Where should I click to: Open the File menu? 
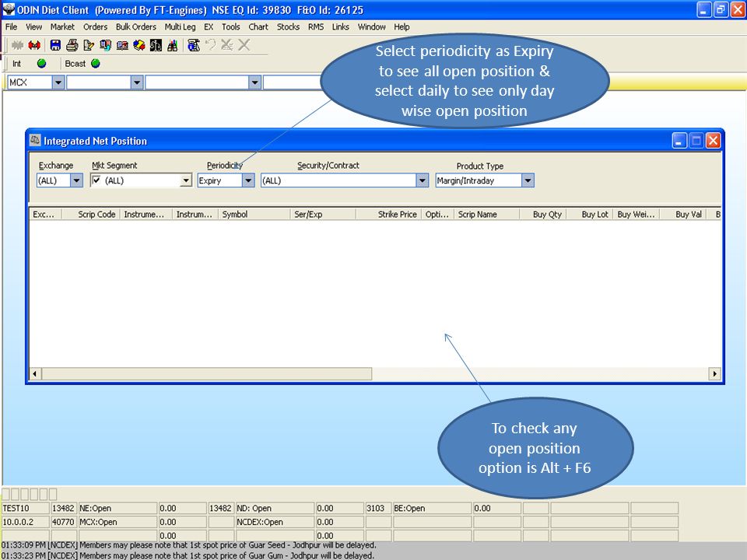[x=11, y=26]
